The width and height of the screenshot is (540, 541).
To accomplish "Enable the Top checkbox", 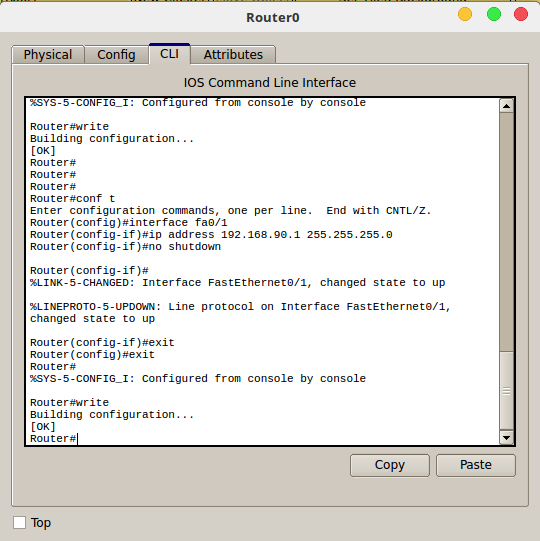I will click(x=19, y=522).
